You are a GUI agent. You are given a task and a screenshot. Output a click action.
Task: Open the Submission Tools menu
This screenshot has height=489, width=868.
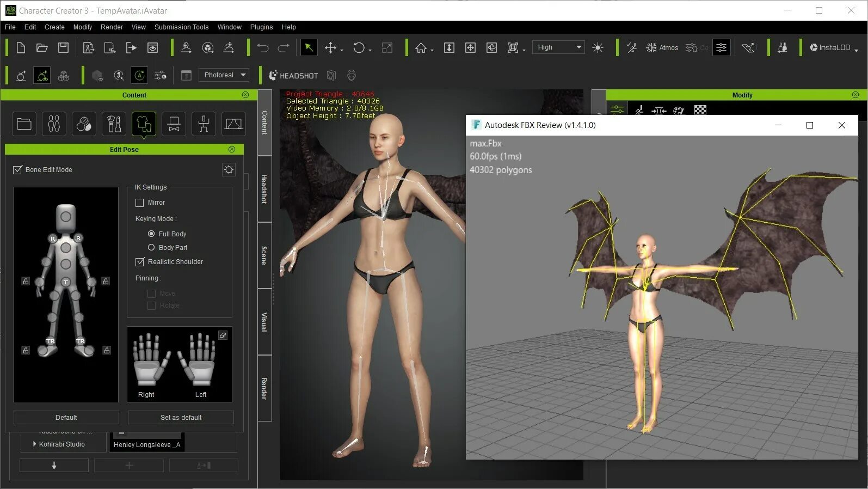pos(182,27)
